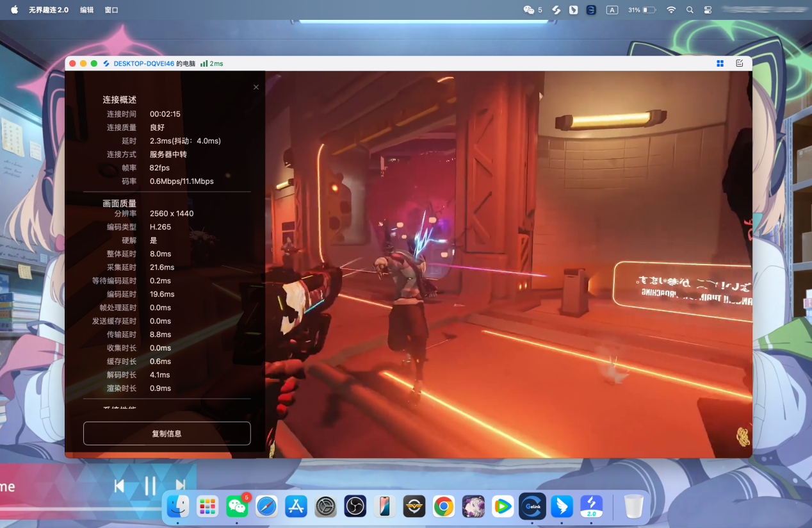The width and height of the screenshot is (812, 528).
Task: Click the lightning status icon in menu bar
Action: pyautogui.click(x=556, y=10)
